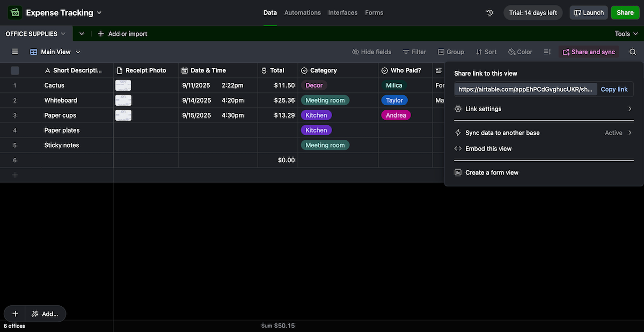Screen dimensions: 644x332
Task: Open the Hide fields menu
Action: (371, 52)
